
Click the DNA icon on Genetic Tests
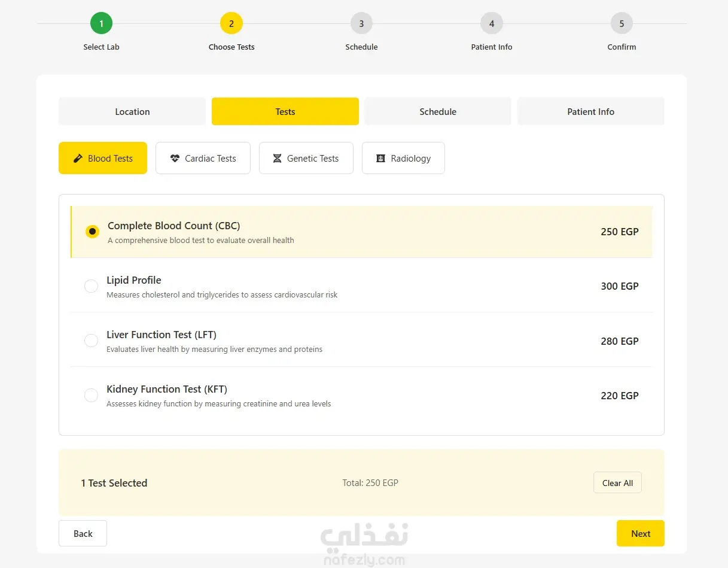[277, 159]
